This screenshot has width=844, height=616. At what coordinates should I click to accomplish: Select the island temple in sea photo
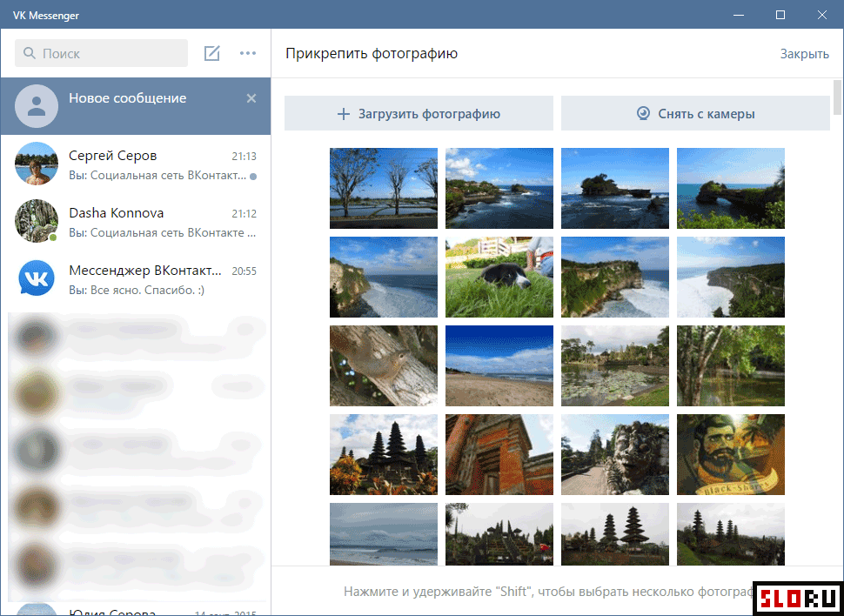click(x=615, y=189)
